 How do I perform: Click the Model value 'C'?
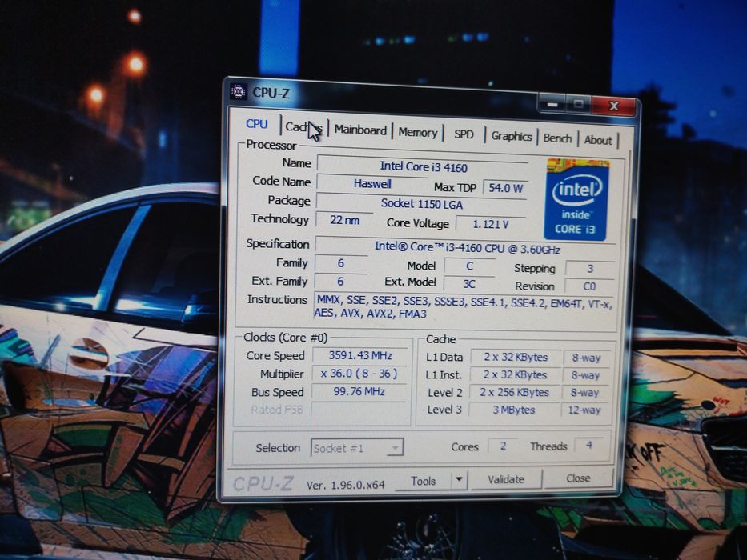coord(469,266)
